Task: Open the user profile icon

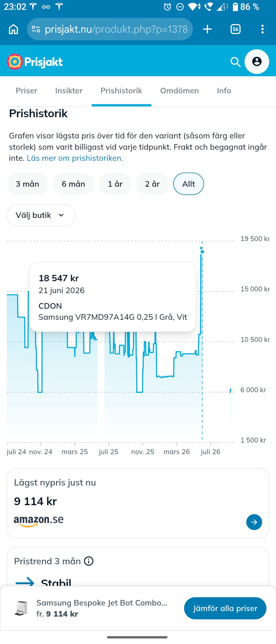Action: [x=257, y=61]
